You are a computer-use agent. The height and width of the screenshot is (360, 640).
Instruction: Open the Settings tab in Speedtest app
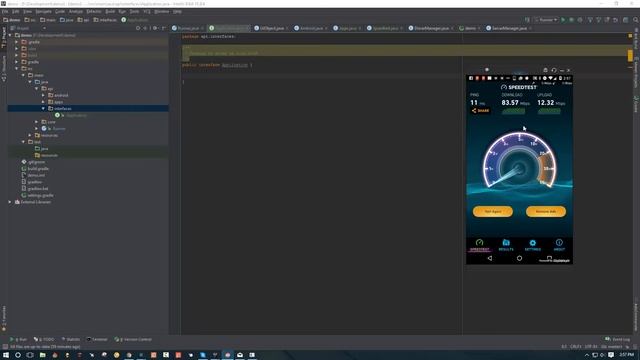coord(532,245)
